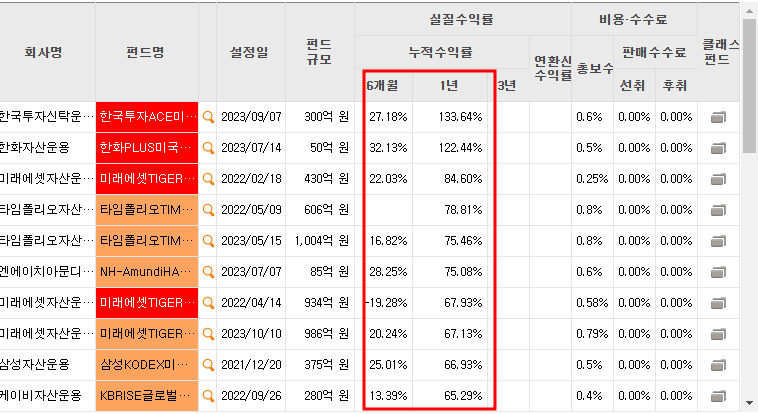Screen dimensions: 758x414
Task: Open magnifier for 2022/02/18 미래에셋TIGER fund
Action: (x=208, y=179)
